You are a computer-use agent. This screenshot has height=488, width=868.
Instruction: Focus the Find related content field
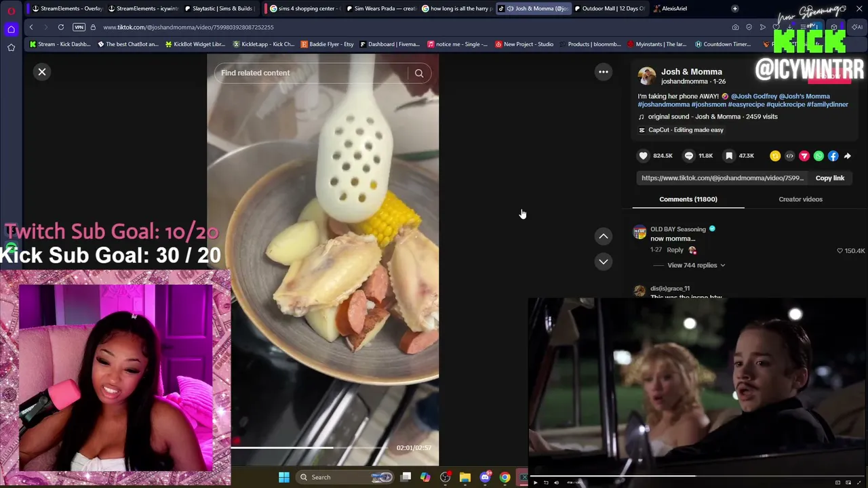pos(312,73)
